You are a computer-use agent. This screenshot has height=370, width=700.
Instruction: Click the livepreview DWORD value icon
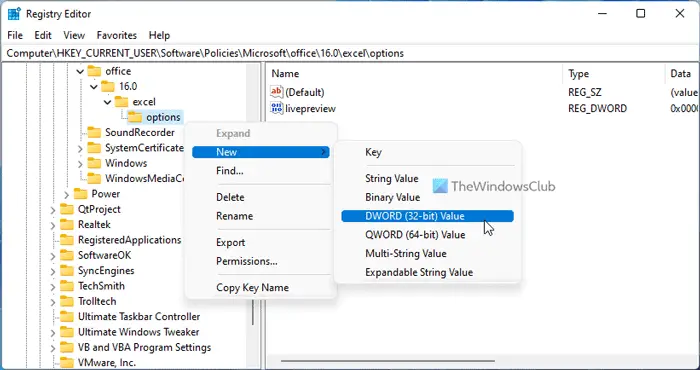pyautogui.click(x=277, y=108)
